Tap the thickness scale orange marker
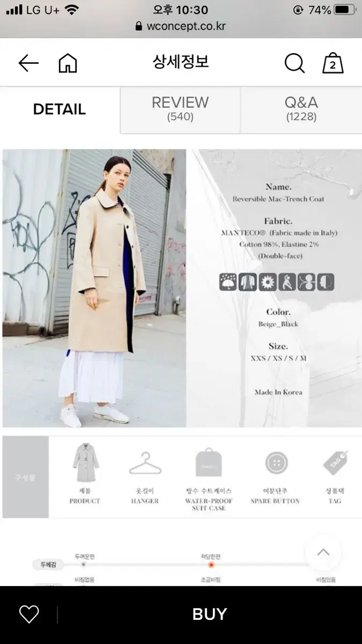The height and width of the screenshot is (644, 362). coord(211,565)
